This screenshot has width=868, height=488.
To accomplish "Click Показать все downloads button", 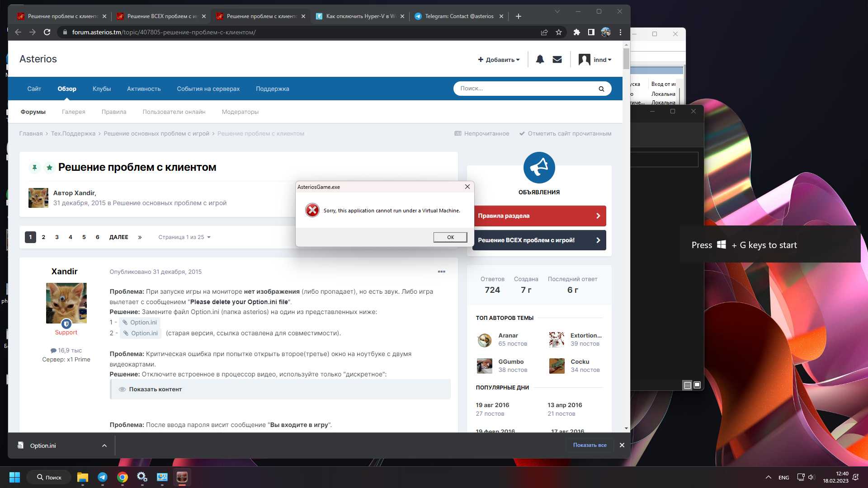I will (x=590, y=445).
